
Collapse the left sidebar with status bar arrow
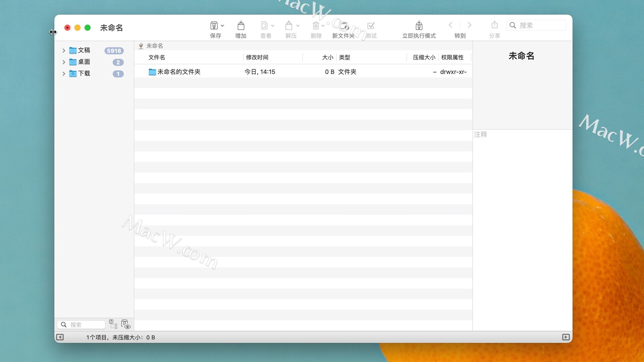click(60, 337)
